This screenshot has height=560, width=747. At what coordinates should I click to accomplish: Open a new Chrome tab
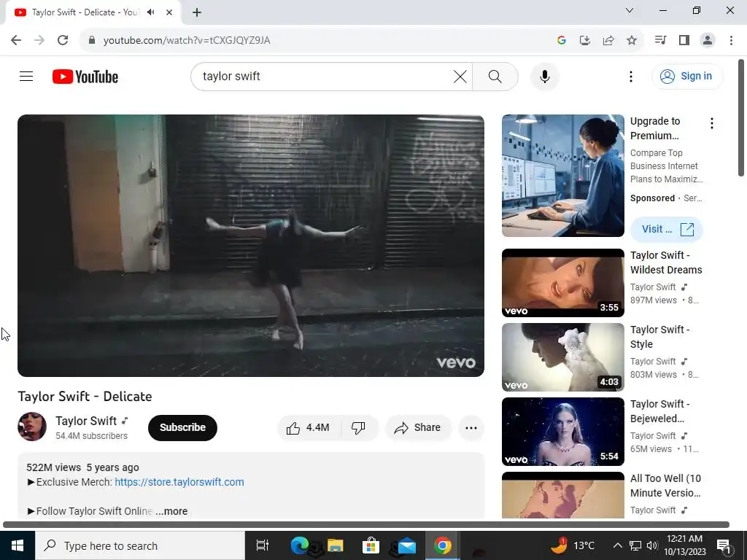click(x=197, y=12)
